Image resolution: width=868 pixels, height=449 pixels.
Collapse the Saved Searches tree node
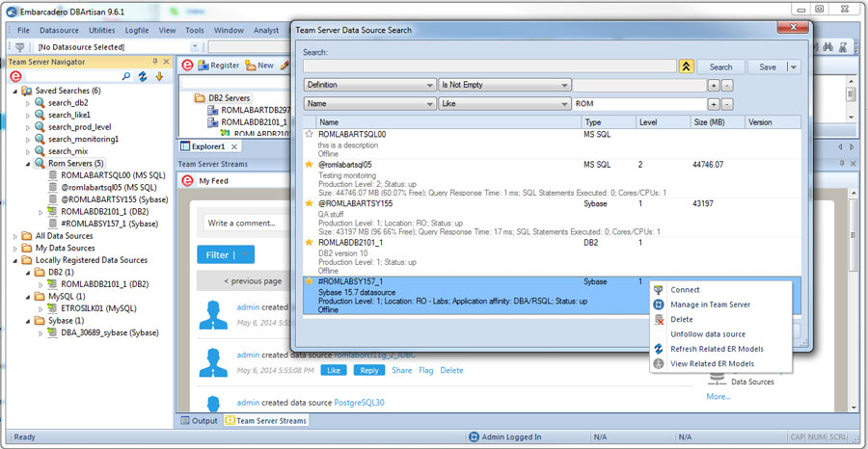(x=14, y=91)
